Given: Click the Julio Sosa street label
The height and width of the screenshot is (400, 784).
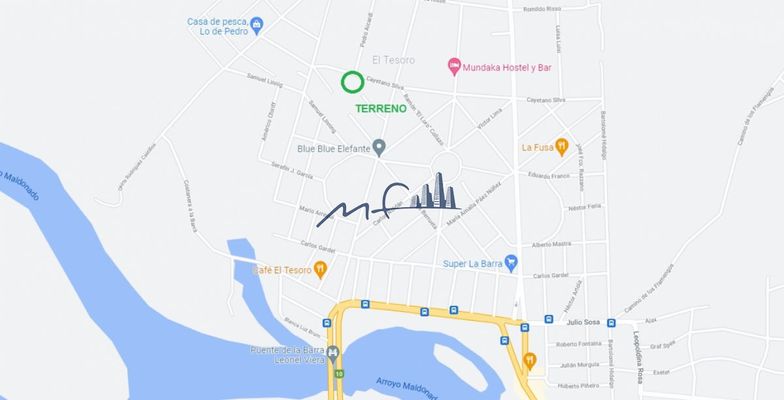Looking at the screenshot, I should tap(582, 323).
